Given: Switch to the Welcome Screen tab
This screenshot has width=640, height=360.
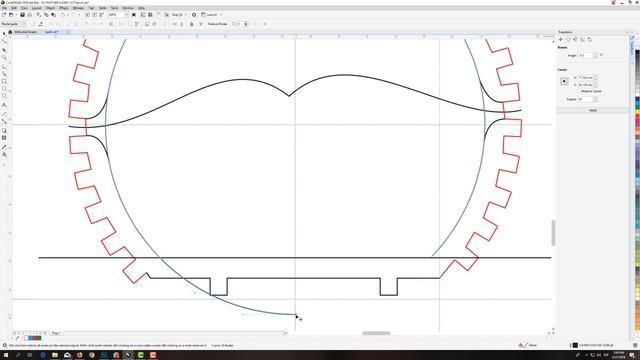Looking at the screenshot, I should pyautogui.click(x=25, y=32).
